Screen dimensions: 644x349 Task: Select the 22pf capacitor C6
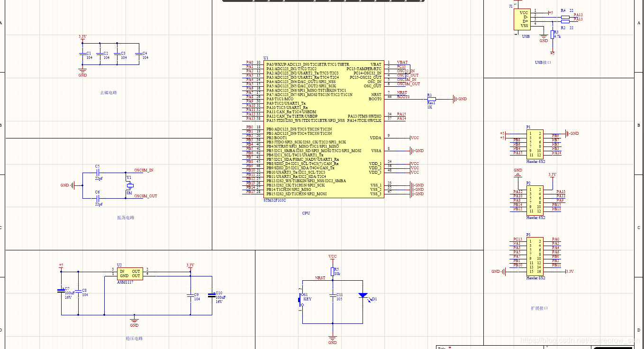click(98, 198)
